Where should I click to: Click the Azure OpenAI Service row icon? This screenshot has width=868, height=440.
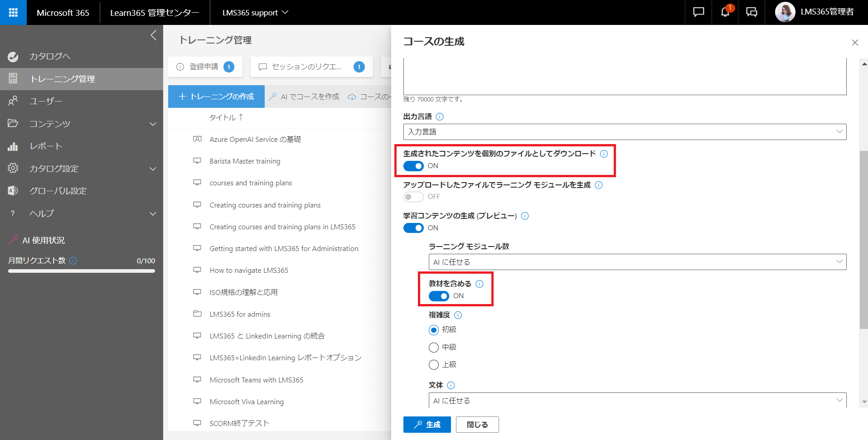pos(197,139)
